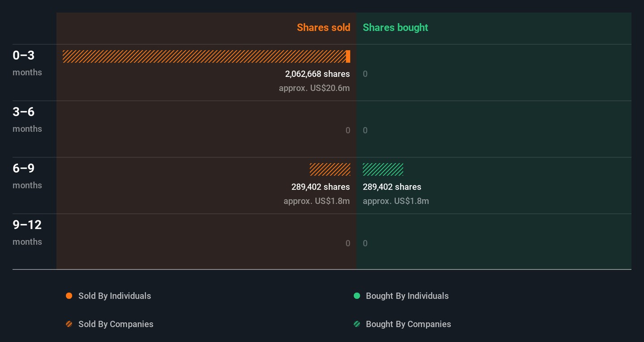Click the hatched orange Sold By Companies icon
This screenshot has height=342, width=644.
[69, 324]
